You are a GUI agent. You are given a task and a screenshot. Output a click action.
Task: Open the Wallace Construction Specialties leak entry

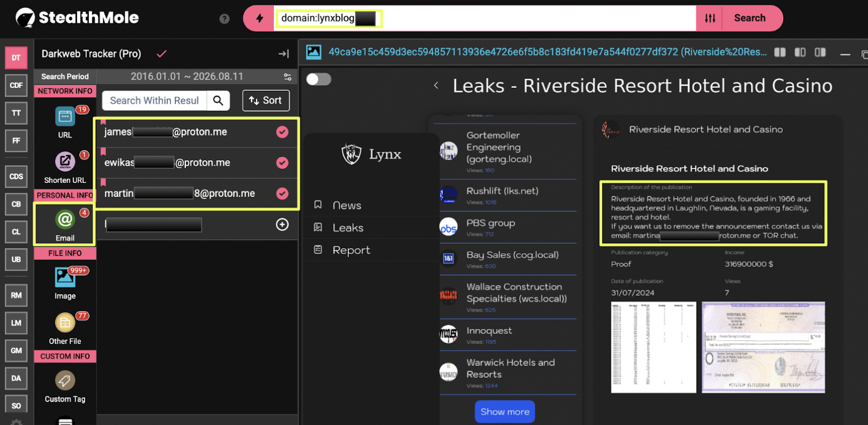click(508, 297)
